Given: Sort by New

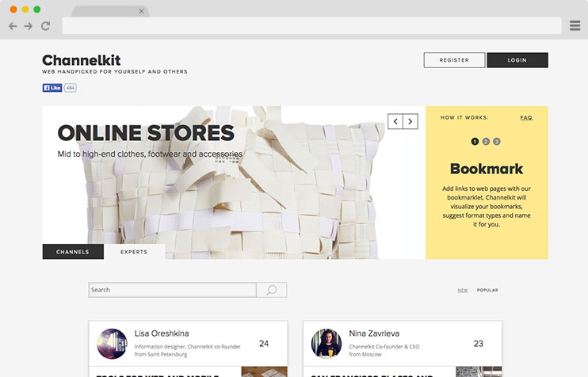Looking at the screenshot, I should [x=462, y=290].
